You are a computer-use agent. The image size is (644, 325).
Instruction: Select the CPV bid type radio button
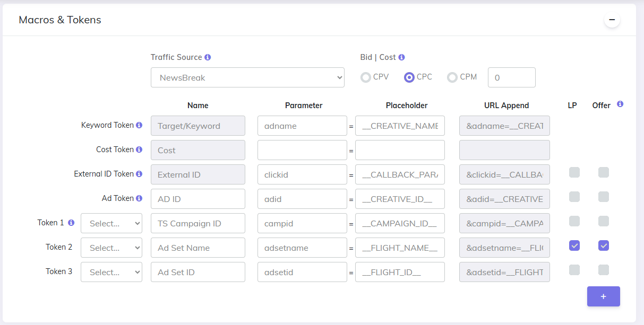(366, 77)
